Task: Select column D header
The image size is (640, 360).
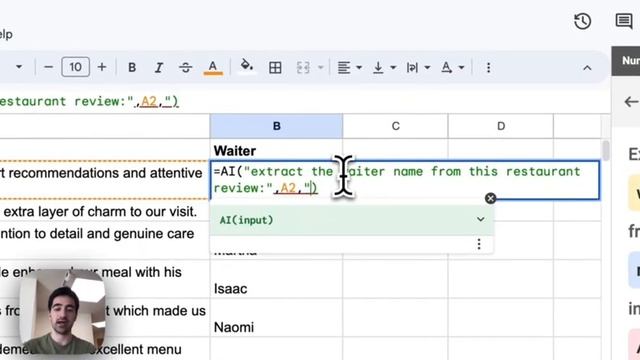Action: click(x=501, y=126)
